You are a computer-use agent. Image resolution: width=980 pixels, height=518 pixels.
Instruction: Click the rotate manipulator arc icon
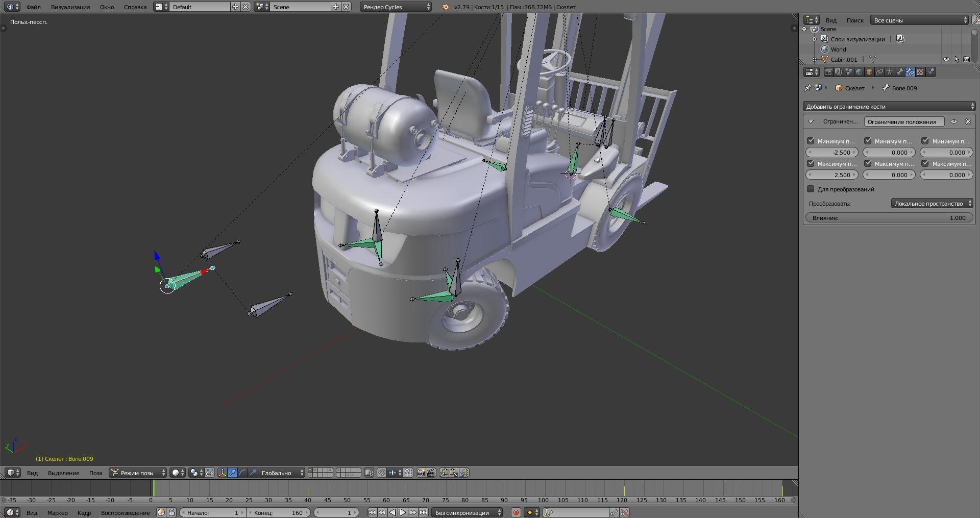[242, 473]
